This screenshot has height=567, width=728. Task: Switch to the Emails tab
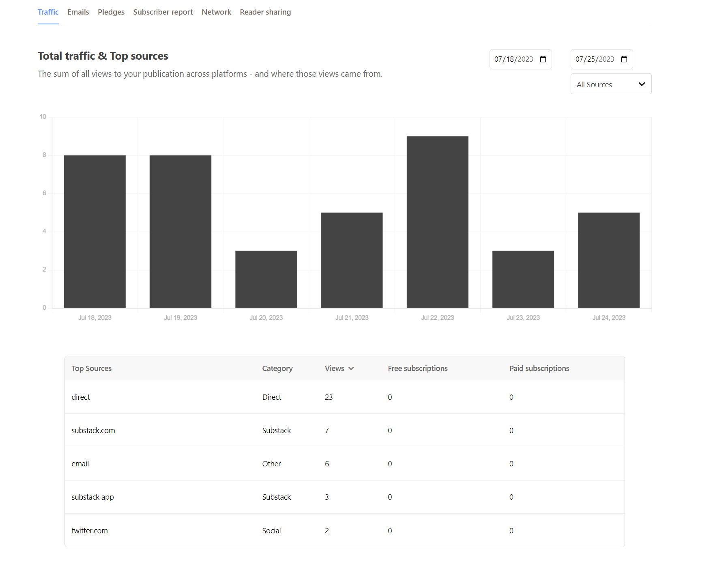point(78,12)
